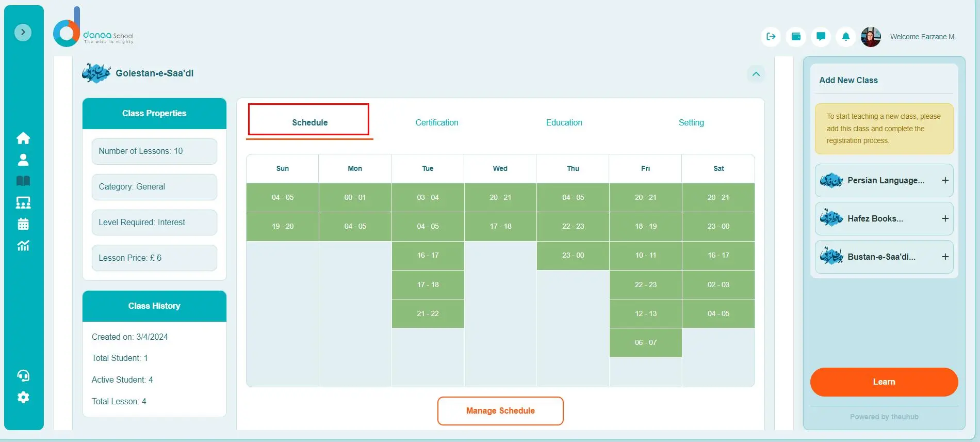Click the logout icon
The image size is (980, 442).
point(771,37)
